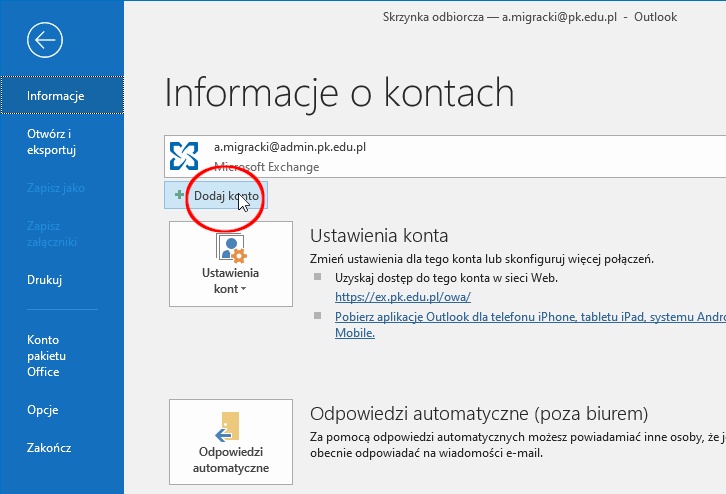Click the green plus icon beside Dodaj konto
The width and height of the screenshot is (726, 494).
click(179, 196)
